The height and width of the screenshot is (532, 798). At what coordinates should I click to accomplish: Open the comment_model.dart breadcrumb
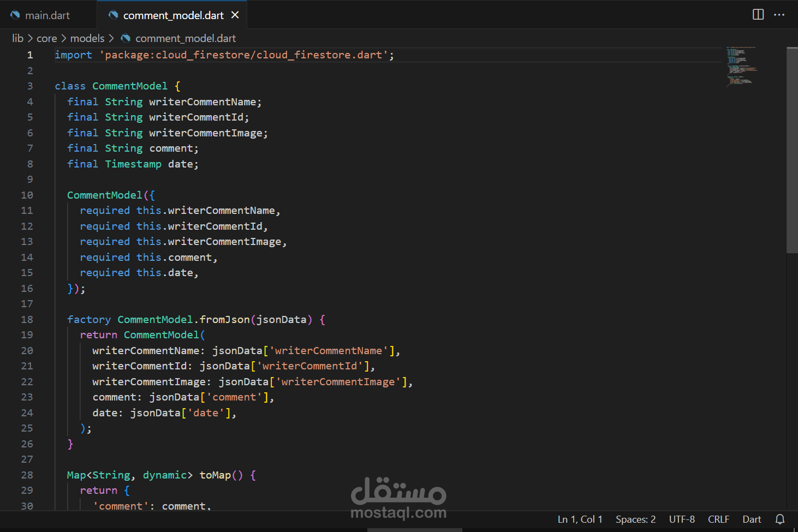pyautogui.click(x=186, y=38)
